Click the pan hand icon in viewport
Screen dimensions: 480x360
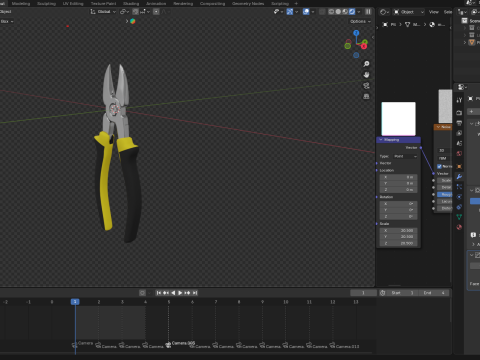pos(366,75)
